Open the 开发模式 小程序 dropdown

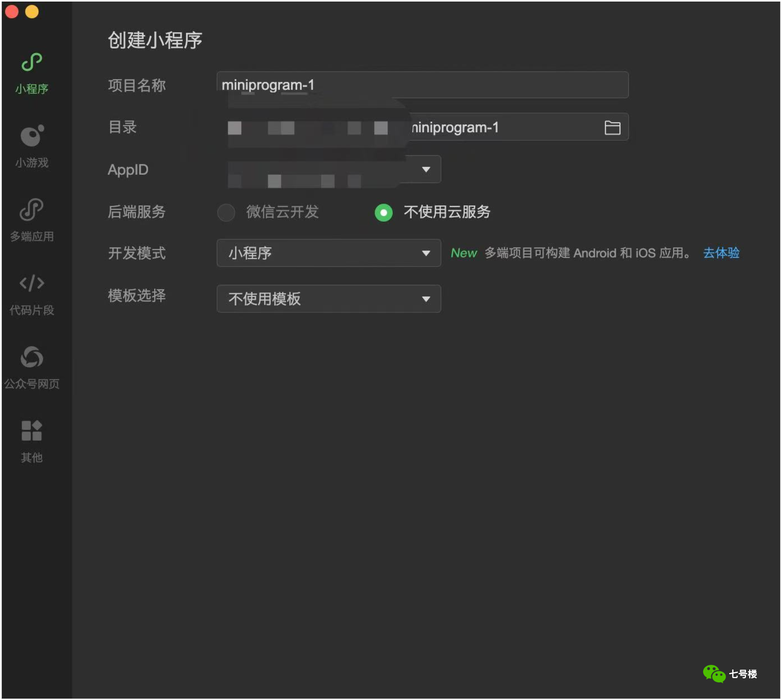329,253
